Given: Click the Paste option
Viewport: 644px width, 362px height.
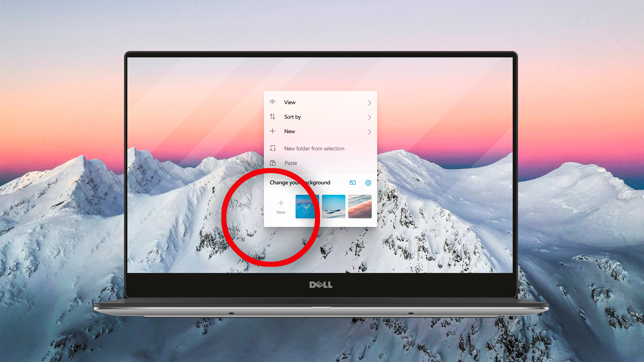Looking at the screenshot, I should 290,163.
